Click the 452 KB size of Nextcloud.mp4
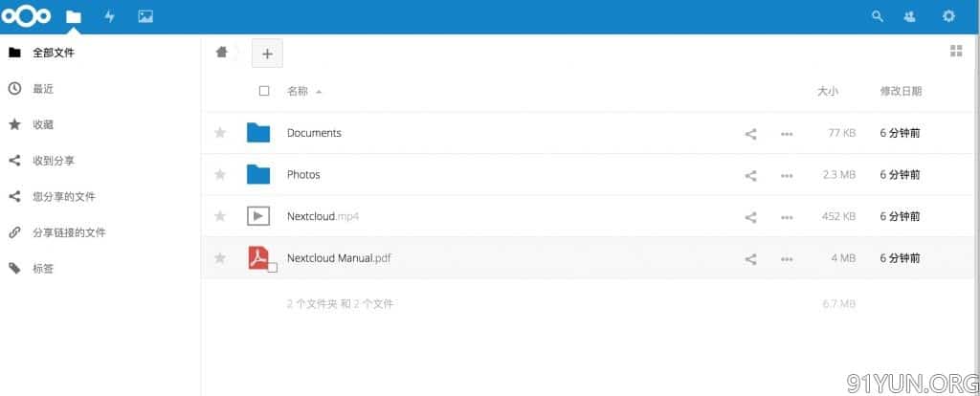Screen dimensions: 980x396 coord(838,217)
